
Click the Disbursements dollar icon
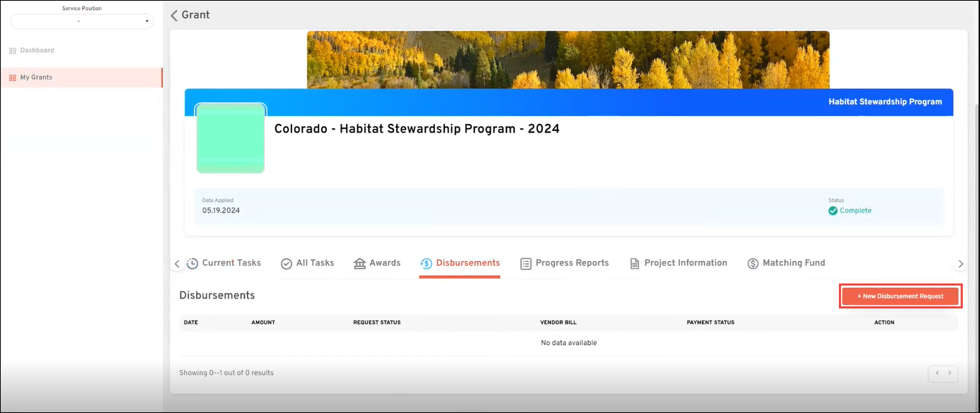click(426, 263)
